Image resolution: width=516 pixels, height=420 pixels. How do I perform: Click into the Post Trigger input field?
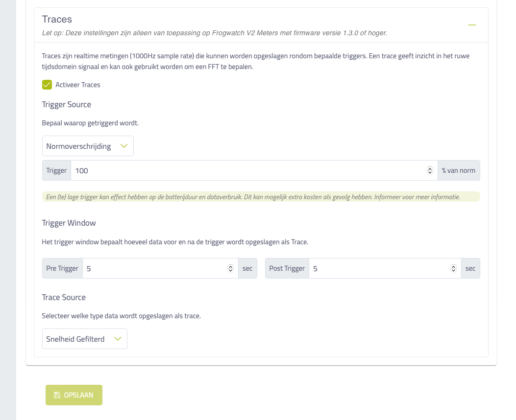pyautogui.click(x=385, y=269)
